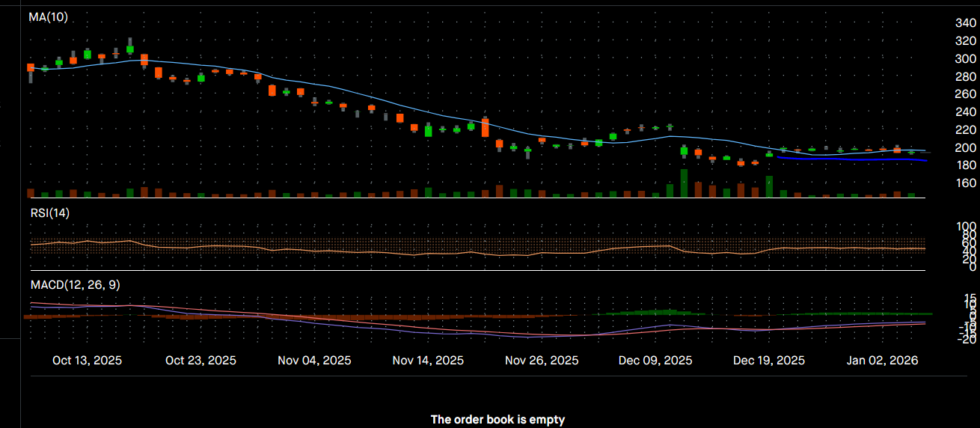
Task: Click the Nov 14, 2025 date label
Action: pos(428,361)
